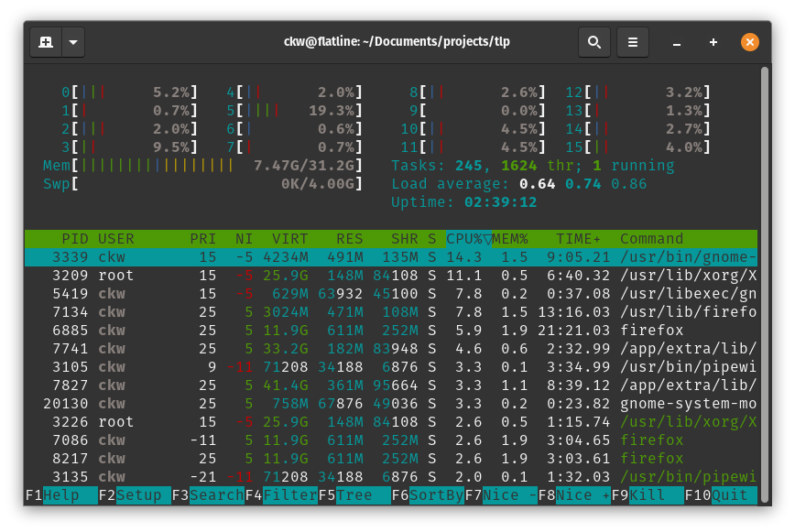Image resolution: width=795 pixels, height=532 pixels.
Task: Open the terminal hamburger menu
Action: (633, 42)
